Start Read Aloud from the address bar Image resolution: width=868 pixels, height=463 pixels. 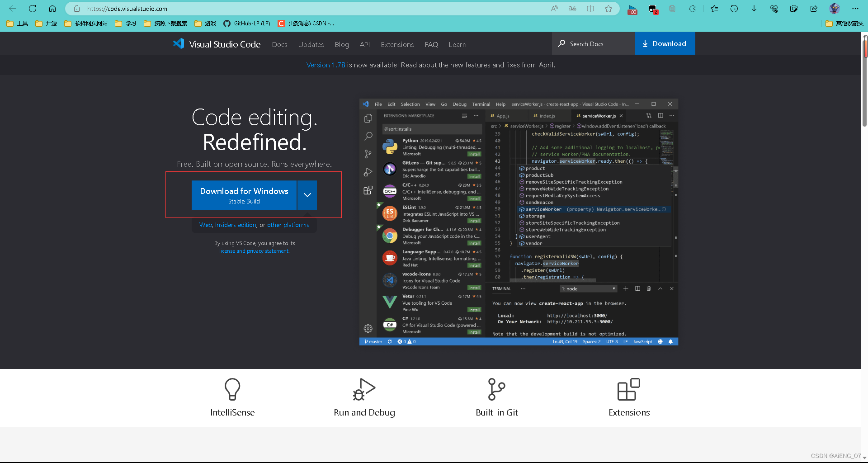pyautogui.click(x=554, y=9)
